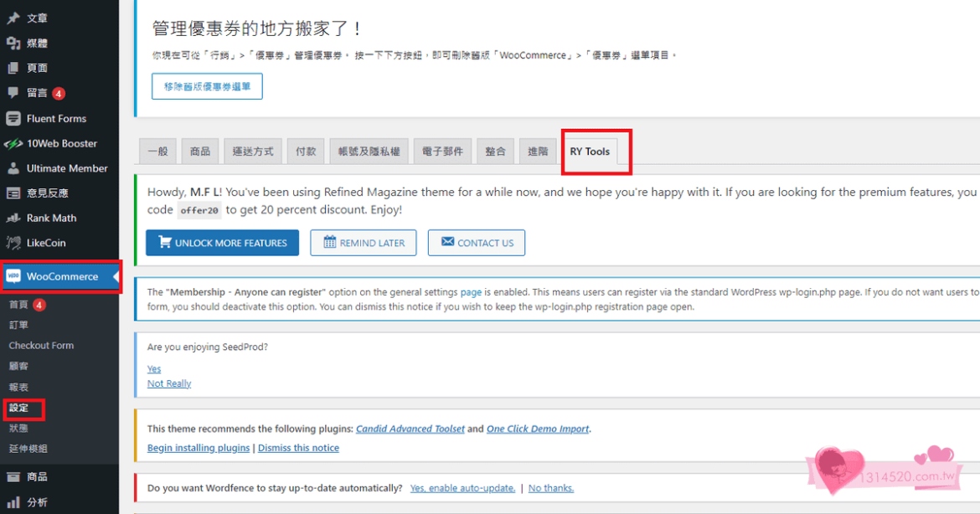Switch to the 付款 payments tab
980x514 pixels.
pos(305,151)
